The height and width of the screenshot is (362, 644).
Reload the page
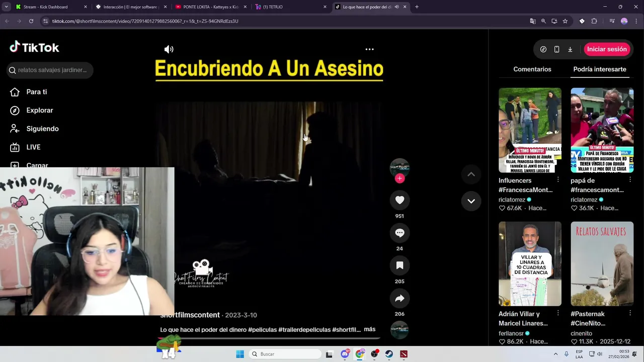[x=31, y=21]
